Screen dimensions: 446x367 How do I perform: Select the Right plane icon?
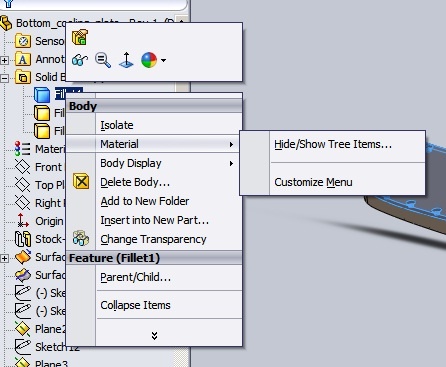coord(23,203)
